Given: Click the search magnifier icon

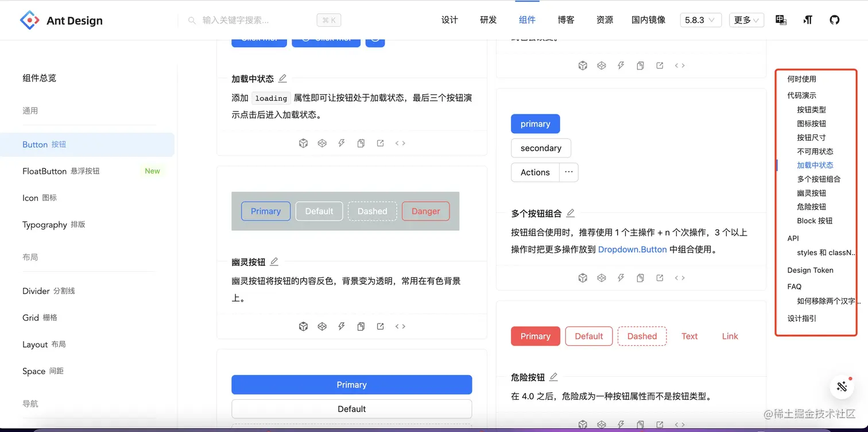Looking at the screenshot, I should coord(192,20).
